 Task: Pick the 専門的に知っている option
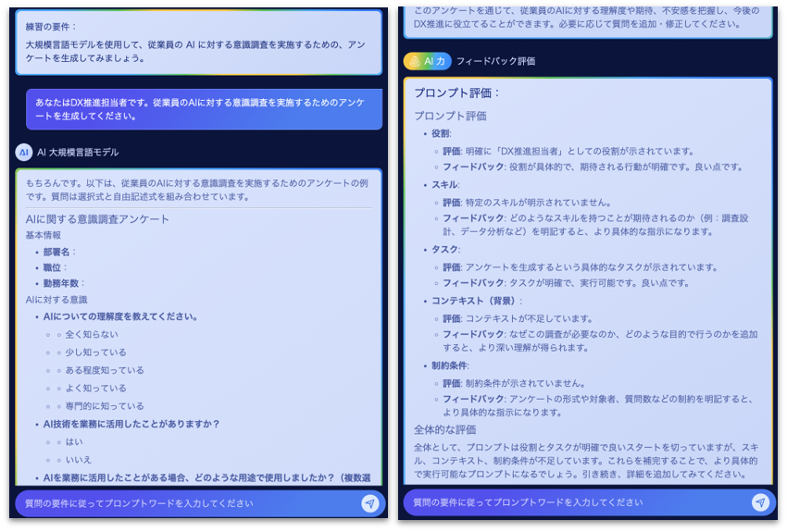104,406
